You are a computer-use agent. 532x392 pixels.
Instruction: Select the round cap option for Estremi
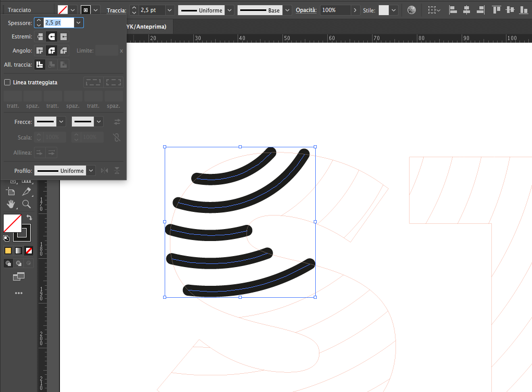pos(52,36)
